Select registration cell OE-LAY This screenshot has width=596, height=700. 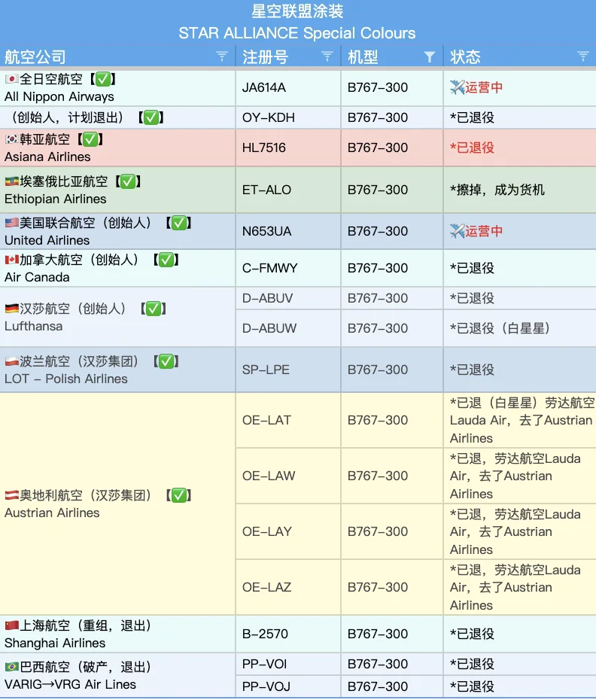tap(288, 531)
